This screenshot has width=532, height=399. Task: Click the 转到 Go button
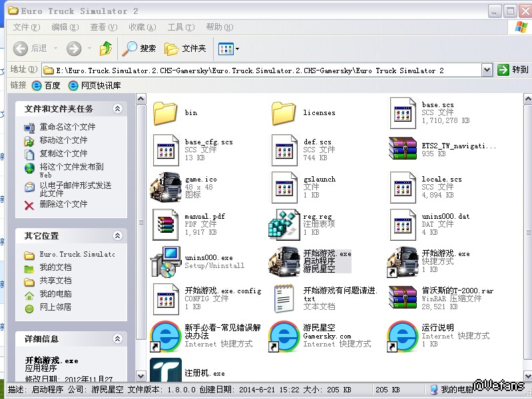[513, 70]
